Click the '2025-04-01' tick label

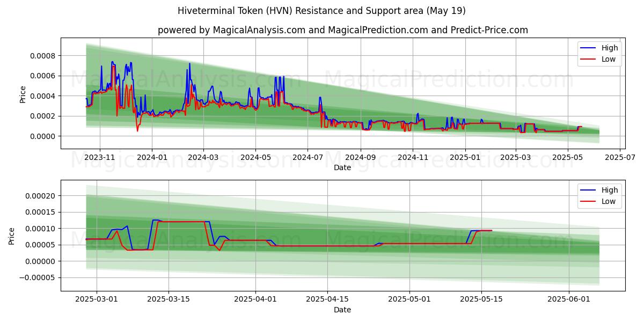coord(255,299)
